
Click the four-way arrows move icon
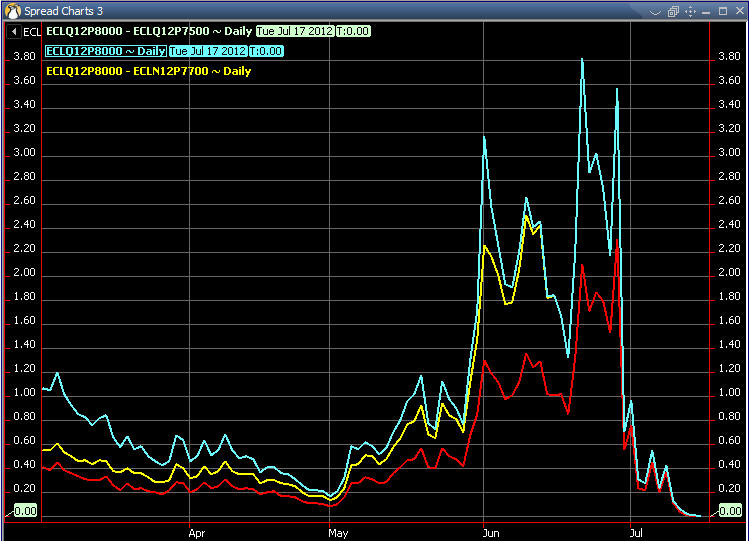(x=690, y=11)
